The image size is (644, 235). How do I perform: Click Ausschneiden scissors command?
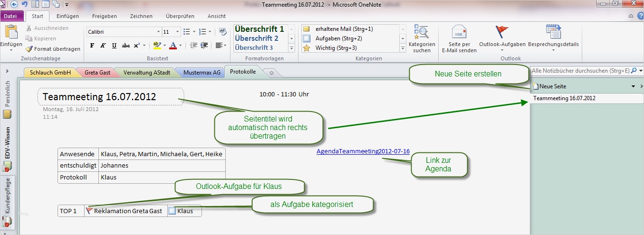[47, 28]
